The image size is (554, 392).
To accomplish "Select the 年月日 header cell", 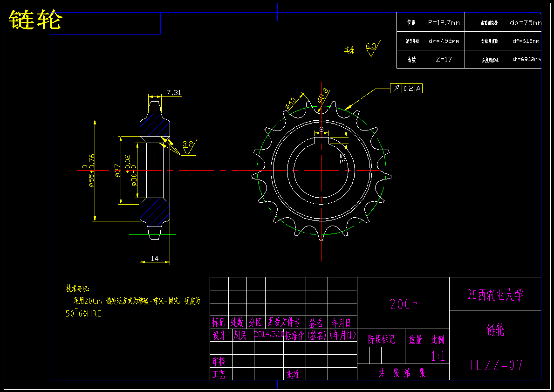I will (x=342, y=323).
